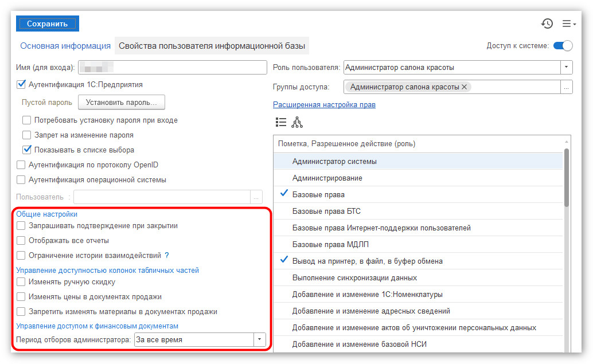Select the Базовые права БТС row
593x364 pixels.
[418, 212]
